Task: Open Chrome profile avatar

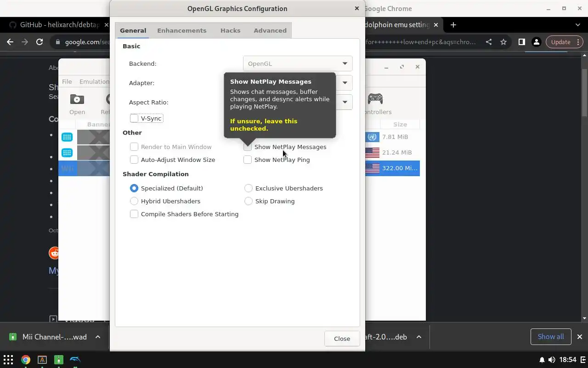Action: coord(536,42)
